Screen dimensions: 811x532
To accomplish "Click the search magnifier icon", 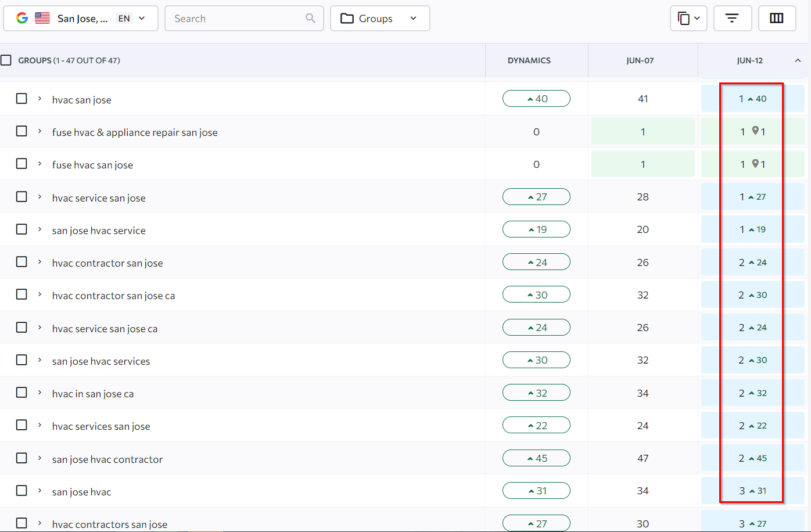I will (310, 19).
